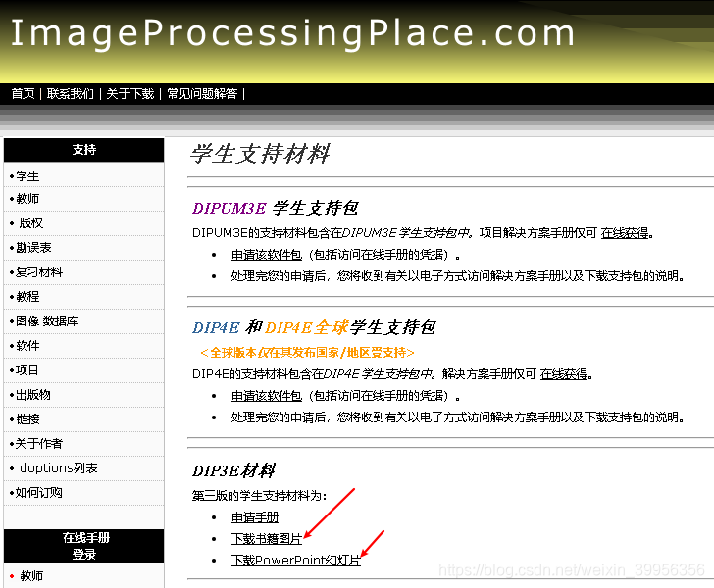This screenshot has width=714, height=588.
Task: Open the 链接 sidebar entry
Action: (x=27, y=419)
